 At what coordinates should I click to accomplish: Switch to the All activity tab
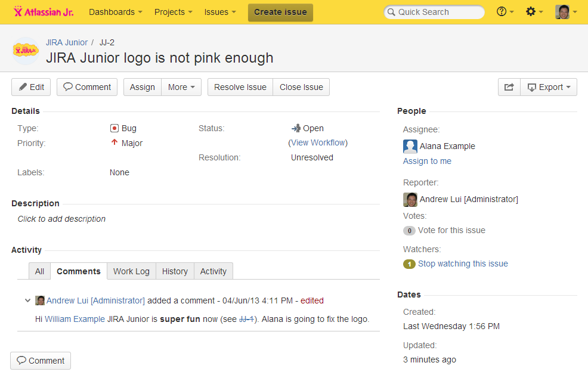pyautogui.click(x=39, y=271)
